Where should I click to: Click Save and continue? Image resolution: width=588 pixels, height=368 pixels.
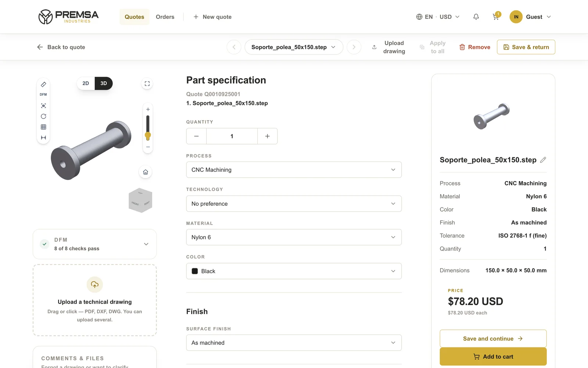(x=493, y=339)
